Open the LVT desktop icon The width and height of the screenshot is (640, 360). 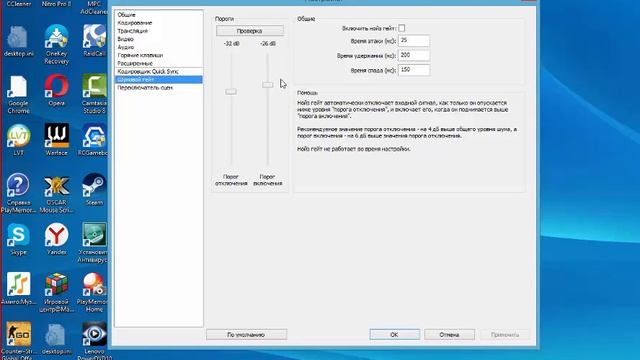18,140
